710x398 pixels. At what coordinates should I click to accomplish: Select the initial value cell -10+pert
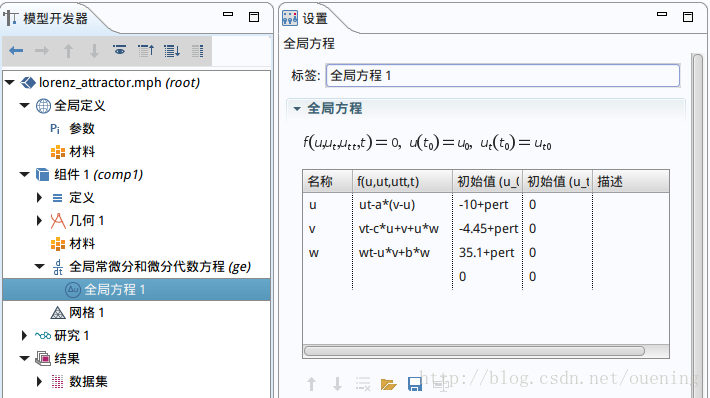point(487,205)
